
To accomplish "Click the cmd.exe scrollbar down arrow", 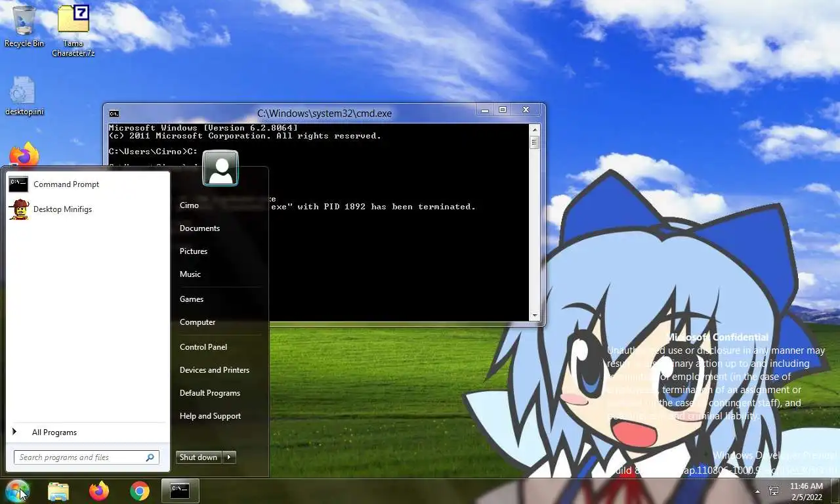I will tap(534, 316).
